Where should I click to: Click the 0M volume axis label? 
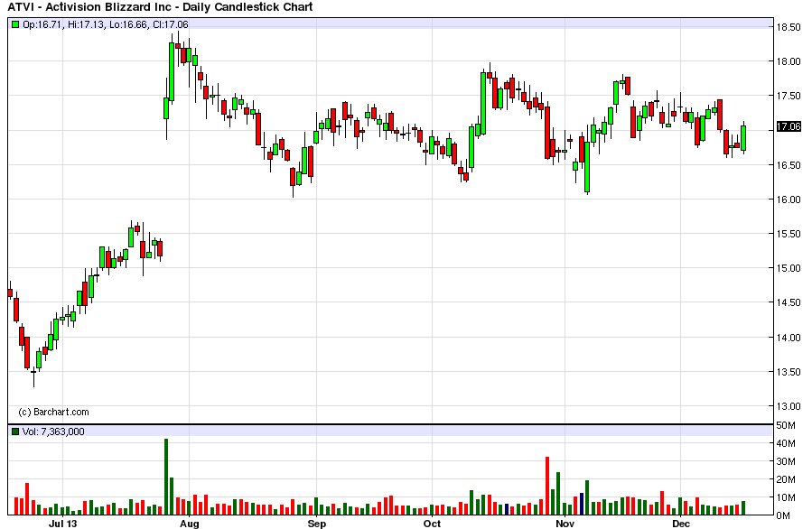click(784, 515)
